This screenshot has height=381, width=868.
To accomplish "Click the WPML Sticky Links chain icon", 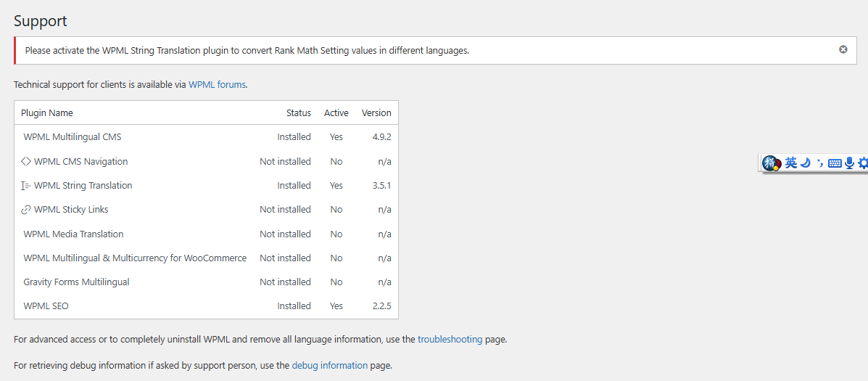I will (26, 210).
